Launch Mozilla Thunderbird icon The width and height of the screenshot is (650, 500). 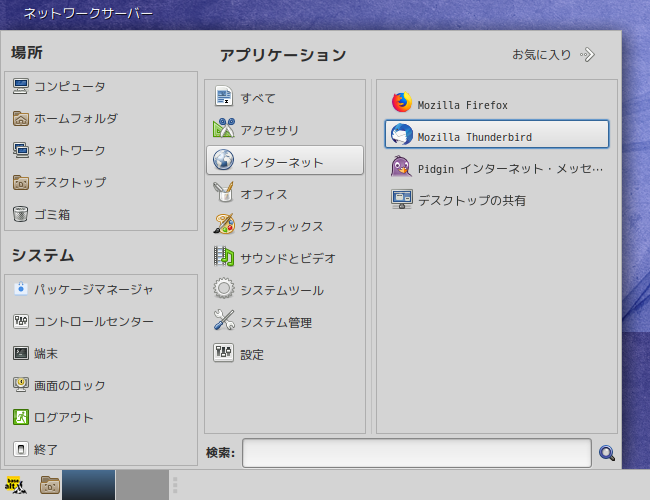[402, 134]
